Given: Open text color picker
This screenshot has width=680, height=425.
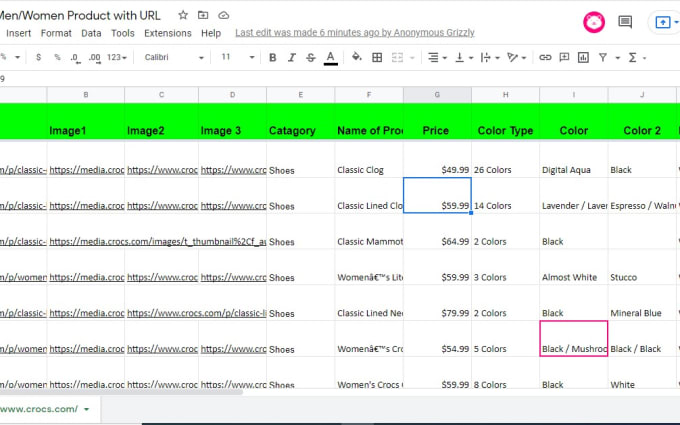Looking at the screenshot, I should [330, 58].
